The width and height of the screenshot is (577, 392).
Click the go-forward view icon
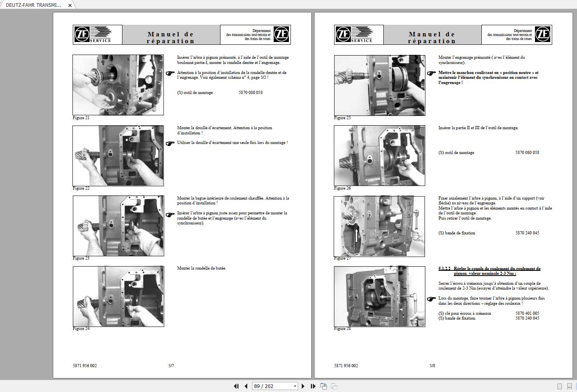(x=334, y=386)
